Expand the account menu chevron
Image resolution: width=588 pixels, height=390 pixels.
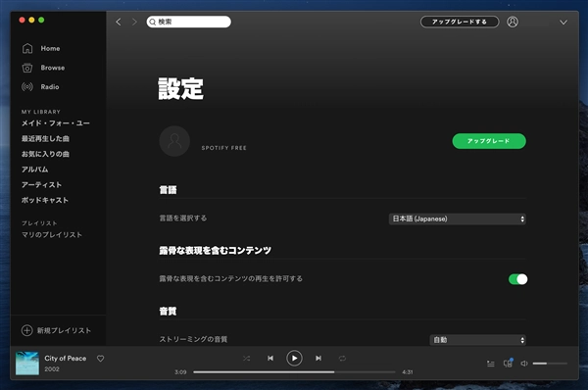(x=563, y=23)
